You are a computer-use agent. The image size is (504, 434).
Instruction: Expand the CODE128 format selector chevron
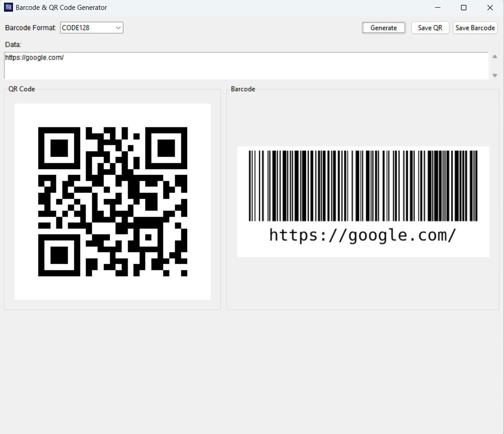pyautogui.click(x=119, y=27)
